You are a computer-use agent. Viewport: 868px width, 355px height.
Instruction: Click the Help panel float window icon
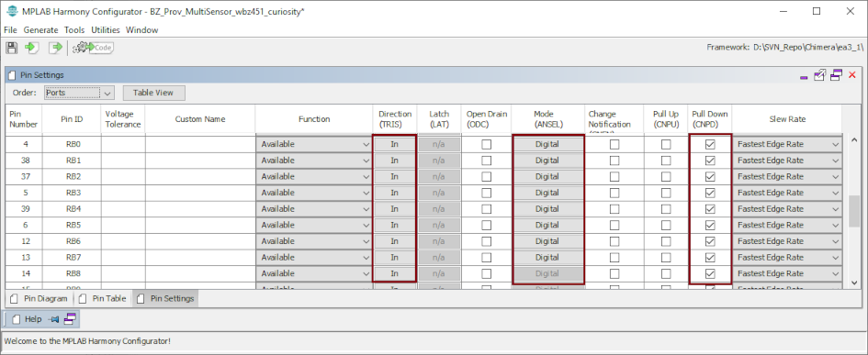pyautogui.click(x=69, y=319)
